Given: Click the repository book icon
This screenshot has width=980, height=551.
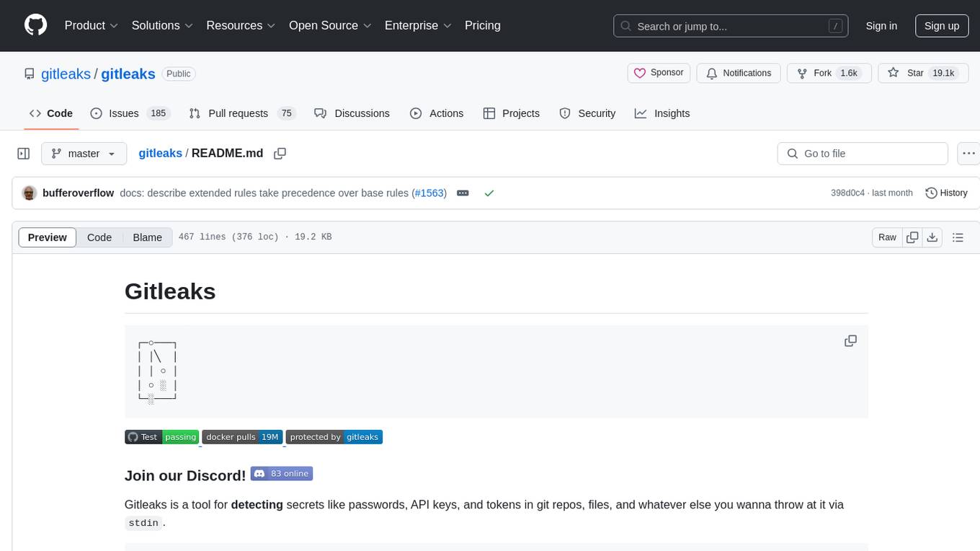Looking at the screenshot, I should (x=29, y=74).
